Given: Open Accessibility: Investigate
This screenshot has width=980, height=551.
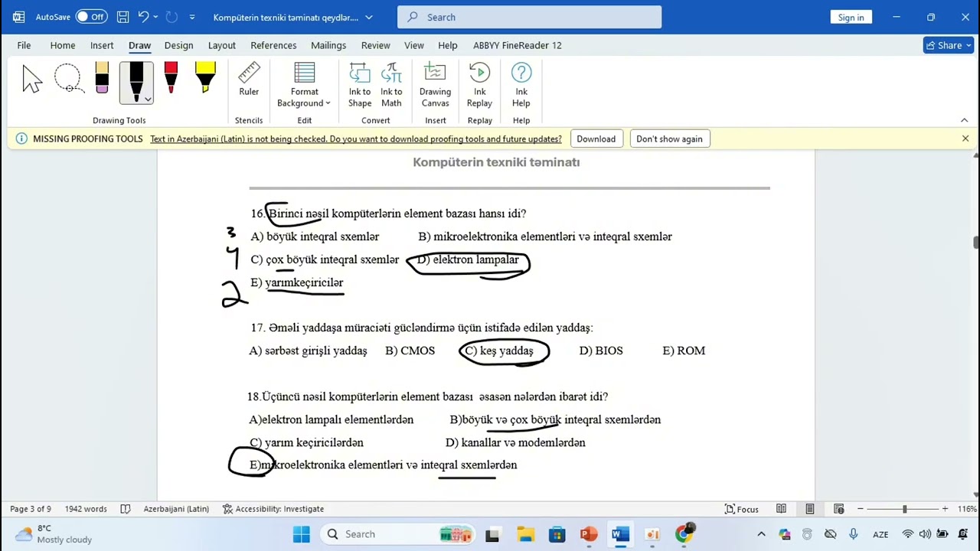Looking at the screenshot, I should 273,509.
